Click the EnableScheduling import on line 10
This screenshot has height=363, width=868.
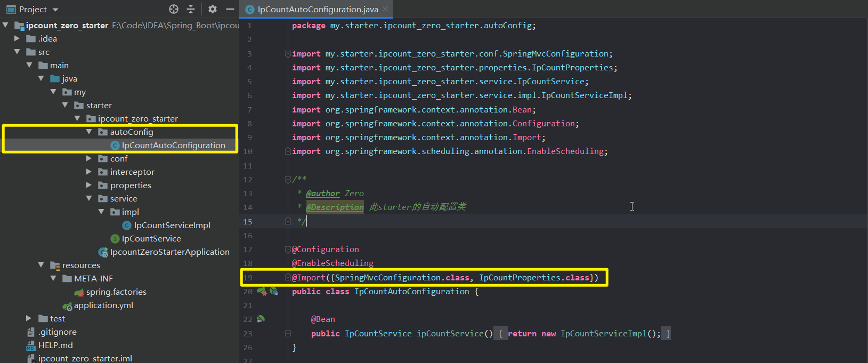450,151
